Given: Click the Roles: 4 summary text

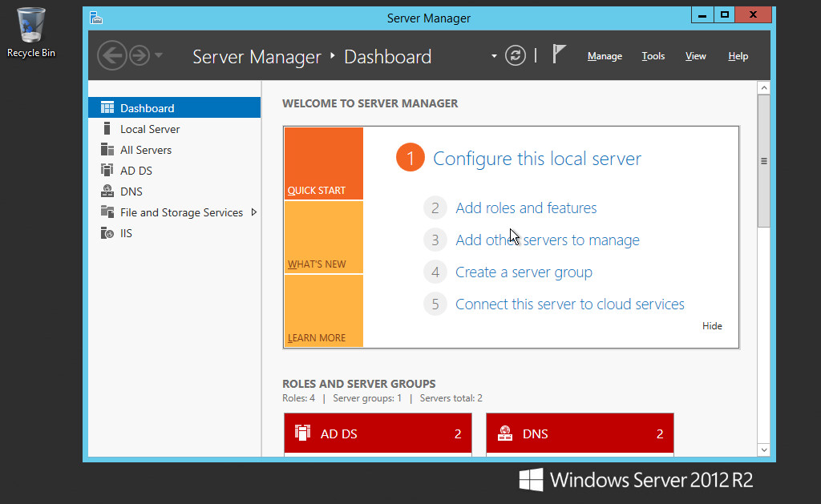Looking at the screenshot, I should [298, 398].
